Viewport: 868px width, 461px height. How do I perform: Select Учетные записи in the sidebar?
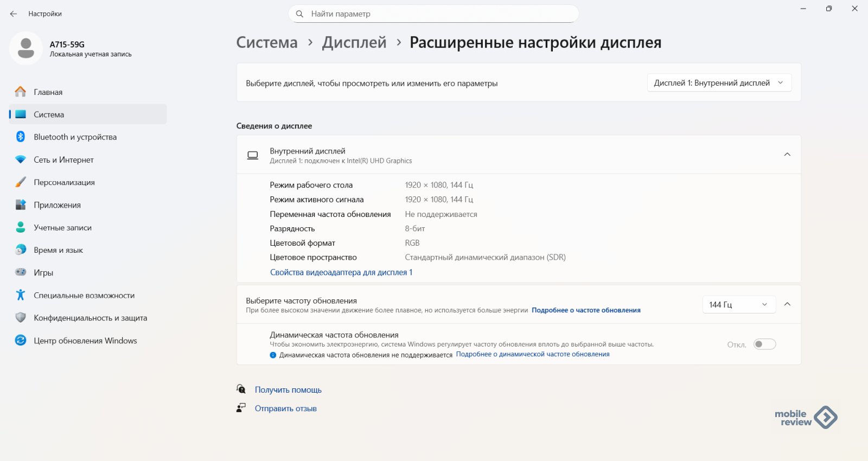tap(62, 228)
